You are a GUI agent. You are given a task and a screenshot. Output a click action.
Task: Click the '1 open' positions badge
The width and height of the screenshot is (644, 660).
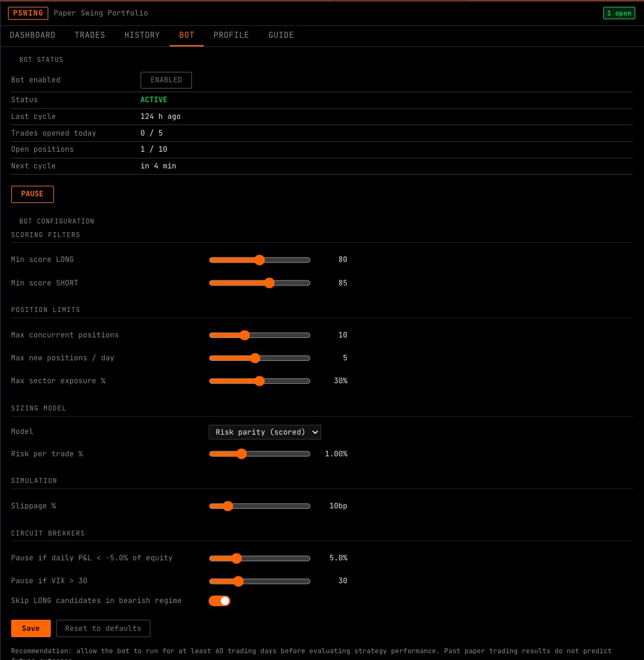coord(619,13)
